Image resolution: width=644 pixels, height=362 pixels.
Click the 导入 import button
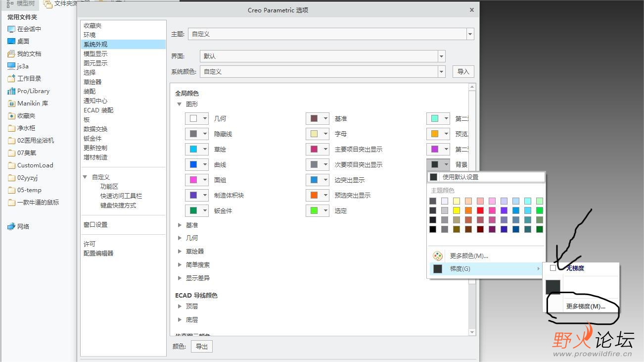[463, 72]
